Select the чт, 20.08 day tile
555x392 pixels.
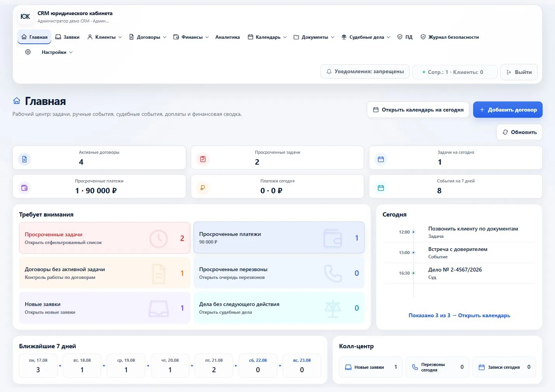[x=170, y=365]
